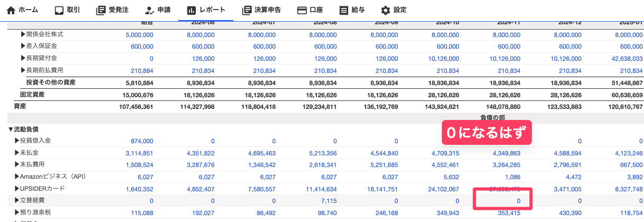This screenshot has height=222, width=644.
Task: Click the 投資その他の資産 row label
Action: tap(51, 82)
